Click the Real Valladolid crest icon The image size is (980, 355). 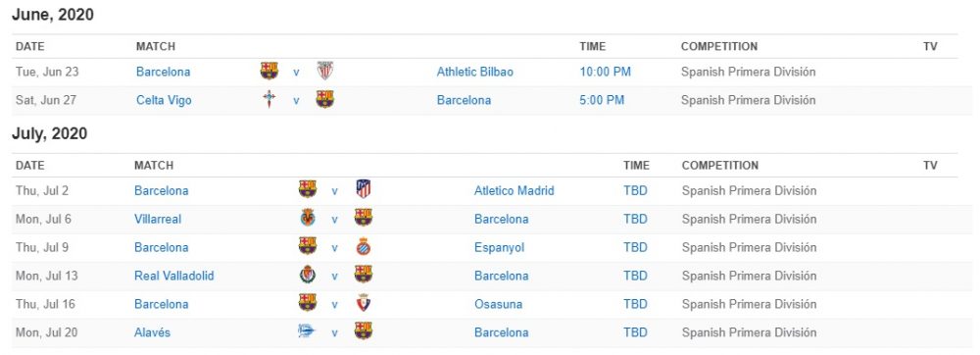(x=308, y=275)
